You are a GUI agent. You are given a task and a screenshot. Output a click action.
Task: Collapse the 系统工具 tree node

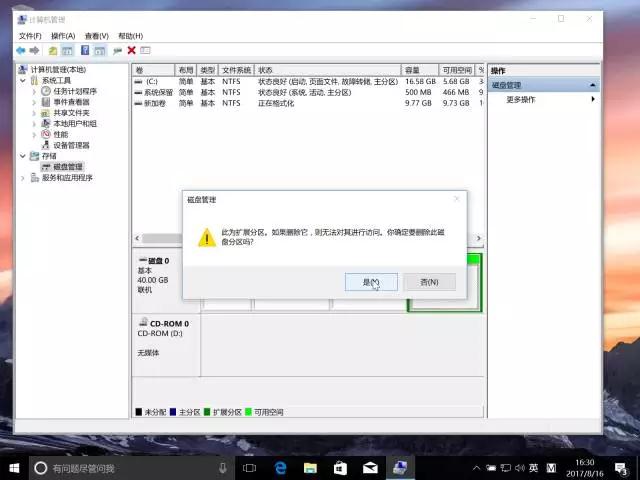pos(23,80)
